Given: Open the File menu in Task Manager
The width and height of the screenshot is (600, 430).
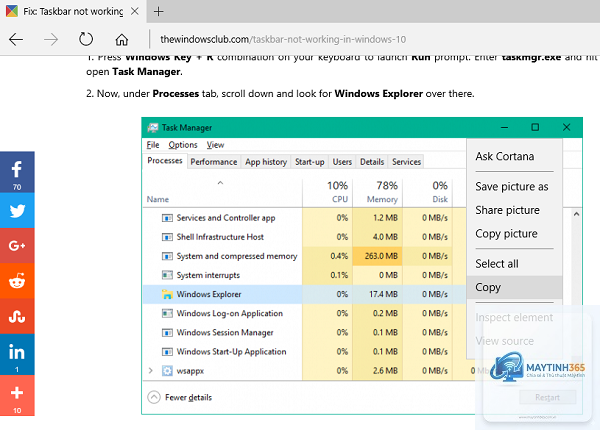Looking at the screenshot, I should click(x=153, y=145).
